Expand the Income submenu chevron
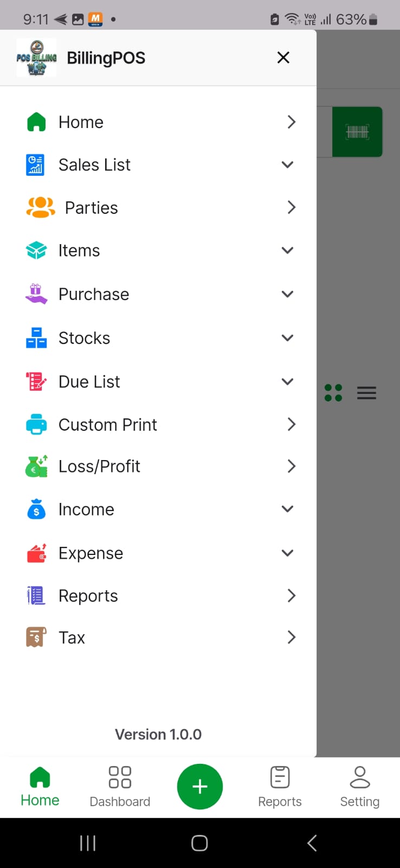 pyautogui.click(x=288, y=509)
